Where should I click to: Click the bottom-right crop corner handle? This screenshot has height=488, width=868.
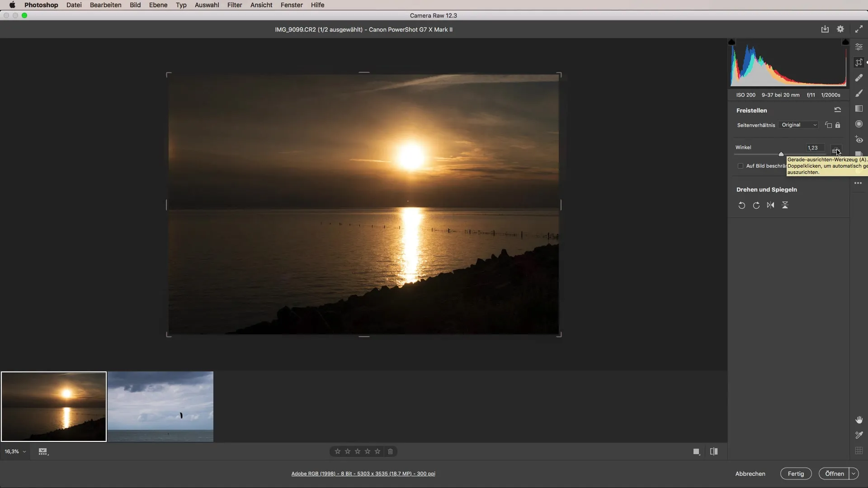tap(559, 334)
